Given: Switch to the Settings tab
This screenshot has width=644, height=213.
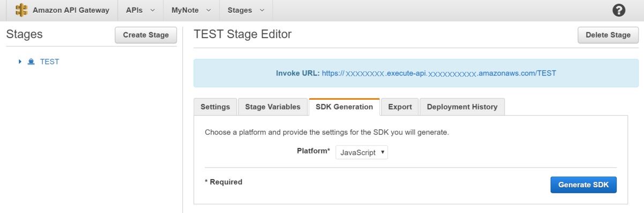Looking at the screenshot, I should 215,107.
